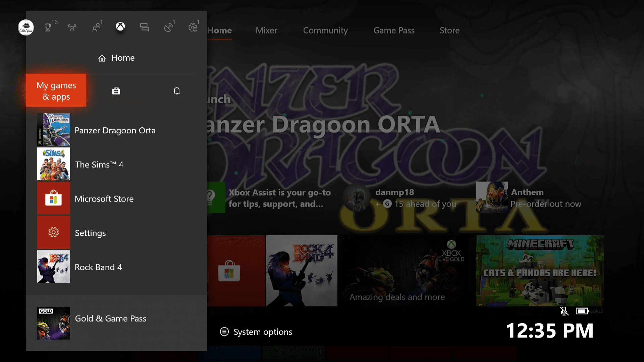Open Gold & Game Pass option
Image resolution: width=644 pixels, height=362 pixels.
(x=111, y=318)
